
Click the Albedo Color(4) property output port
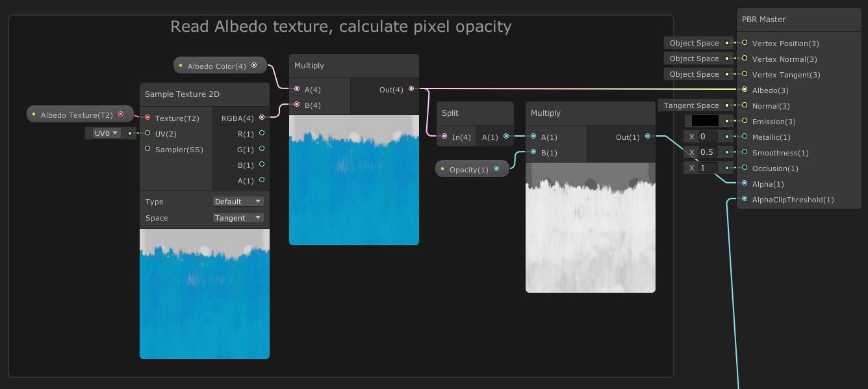(255, 65)
